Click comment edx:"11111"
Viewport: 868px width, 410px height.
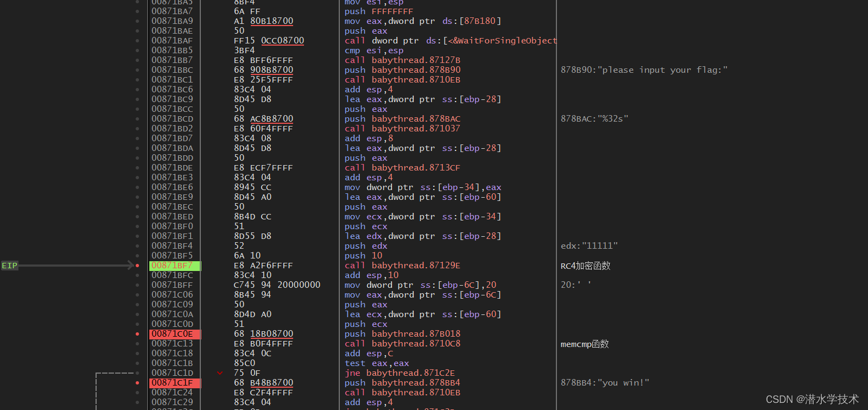(x=589, y=246)
